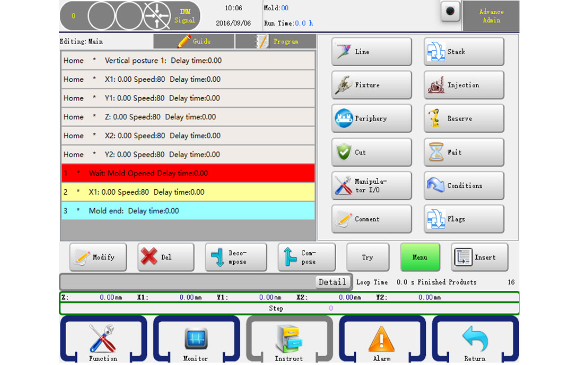
Task: Select the Cut shield instruction
Action: pos(371,153)
